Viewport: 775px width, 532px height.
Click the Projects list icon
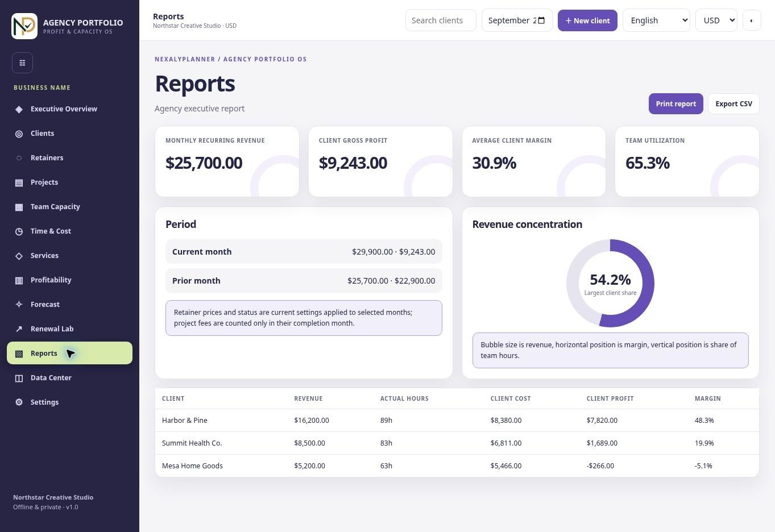[x=19, y=182]
